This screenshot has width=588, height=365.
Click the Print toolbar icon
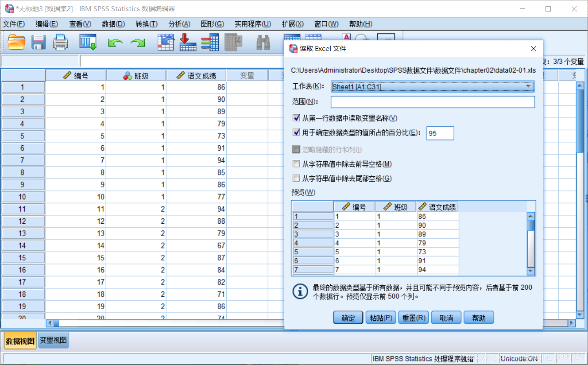(61, 42)
